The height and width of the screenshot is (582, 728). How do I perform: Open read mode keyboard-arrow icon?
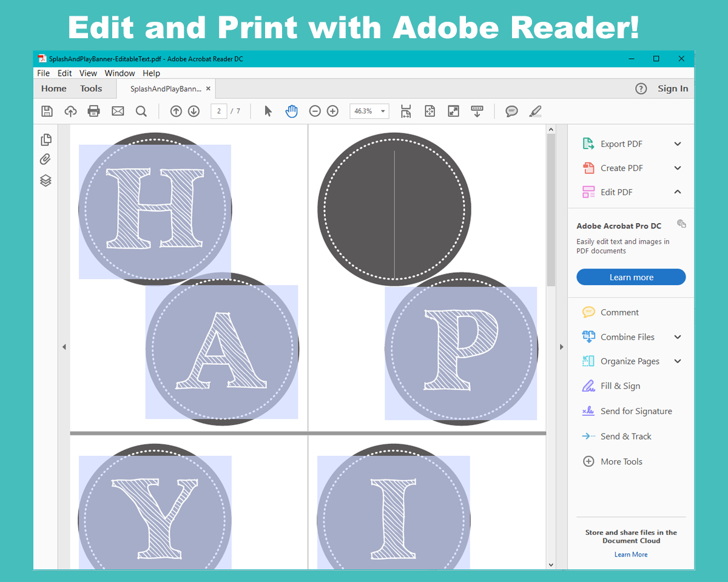click(x=477, y=111)
